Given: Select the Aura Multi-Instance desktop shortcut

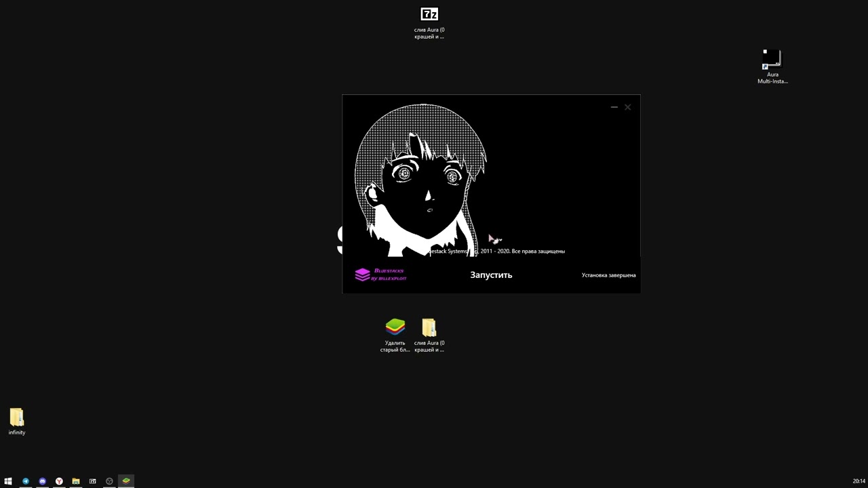Looking at the screenshot, I should click(x=772, y=66).
